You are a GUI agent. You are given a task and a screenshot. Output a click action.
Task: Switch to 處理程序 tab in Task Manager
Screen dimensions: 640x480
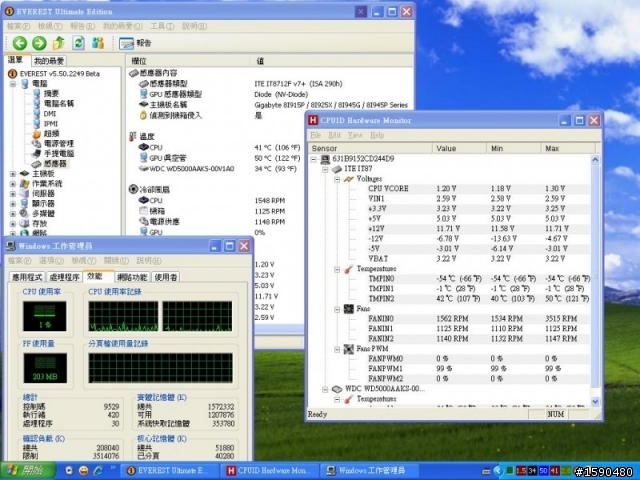coord(64,278)
